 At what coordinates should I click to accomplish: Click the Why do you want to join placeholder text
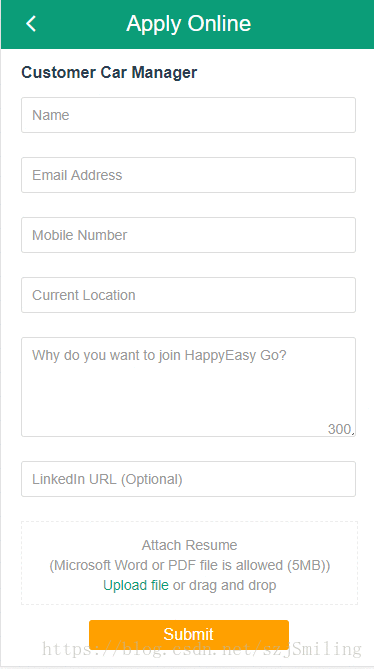(x=159, y=355)
